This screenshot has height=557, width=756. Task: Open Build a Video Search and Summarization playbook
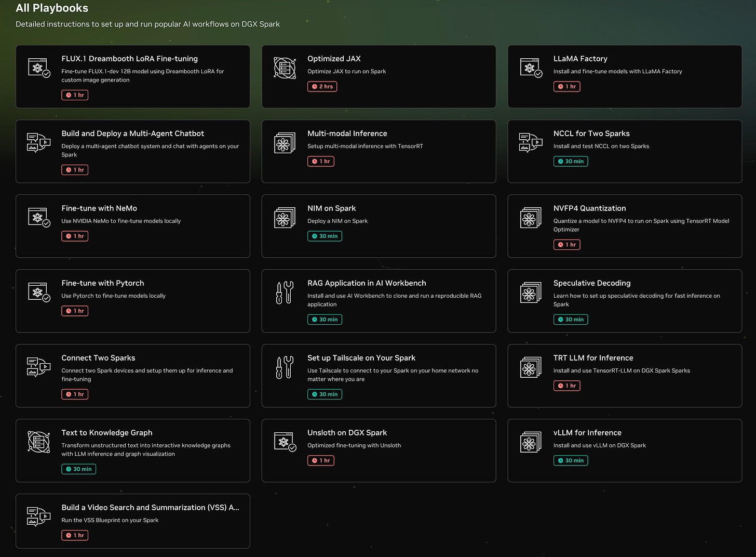150,508
